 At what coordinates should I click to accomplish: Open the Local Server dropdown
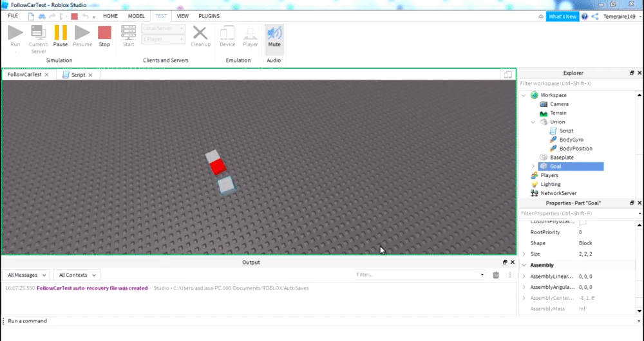pos(164,28)
